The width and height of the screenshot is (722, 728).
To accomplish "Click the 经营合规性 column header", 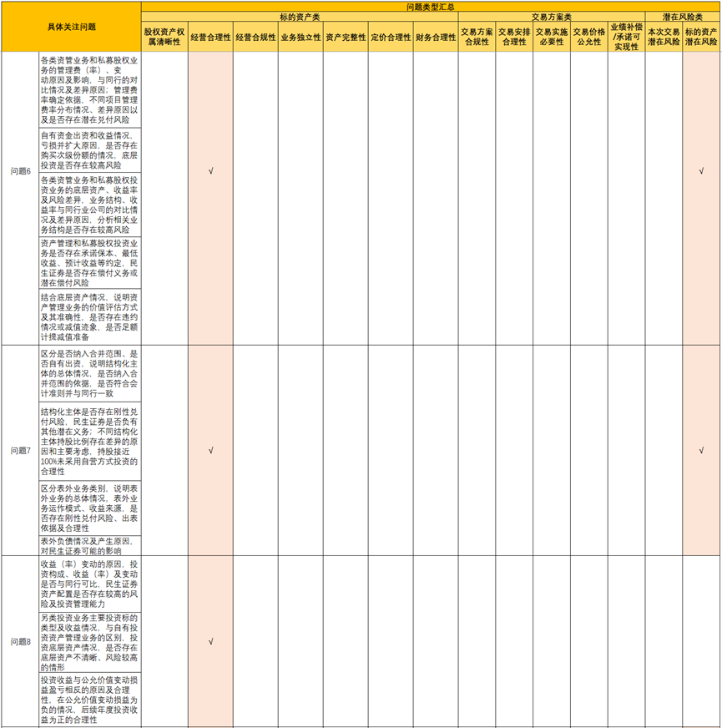I will click(x=255, y=37).
